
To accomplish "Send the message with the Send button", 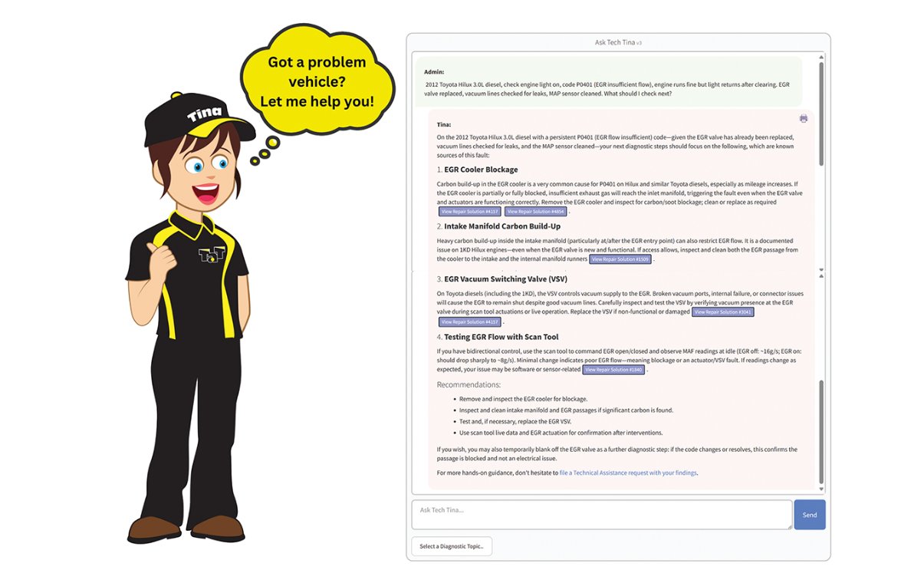I will point(810,515).
